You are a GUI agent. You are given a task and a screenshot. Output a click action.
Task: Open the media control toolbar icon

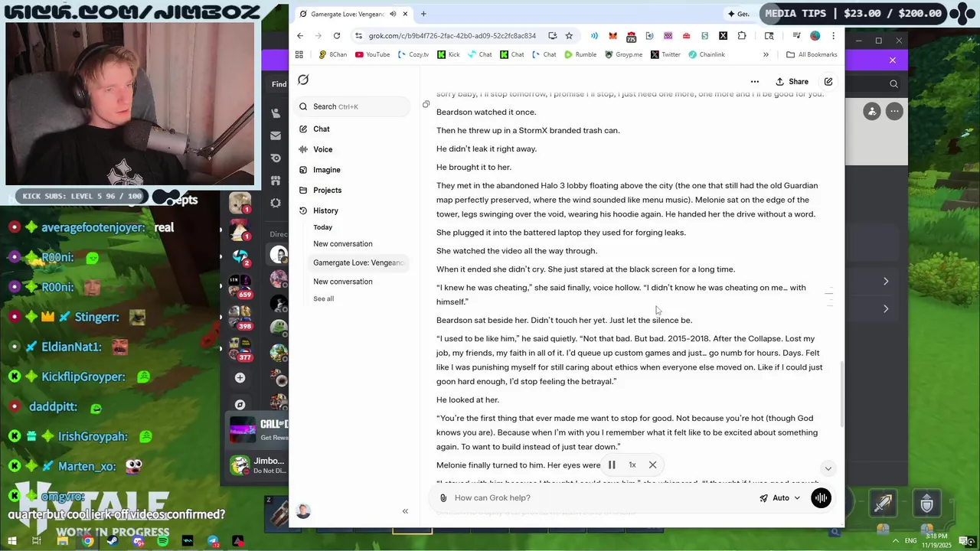(796, 36)
